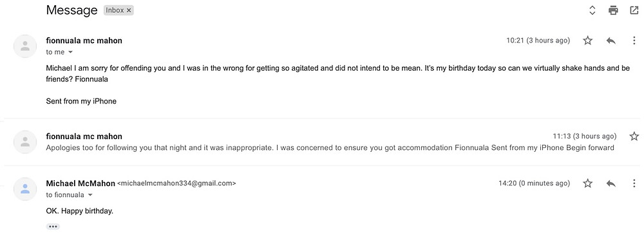The image size is (644, 233).
Task: Click sender name Michael McMahon
Action: coord(80,183)
